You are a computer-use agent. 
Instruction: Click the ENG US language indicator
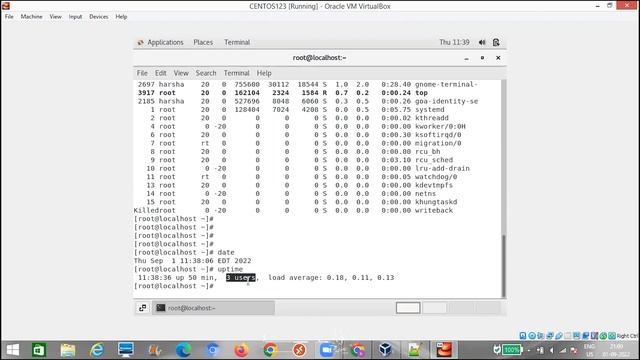pos(589,350)
